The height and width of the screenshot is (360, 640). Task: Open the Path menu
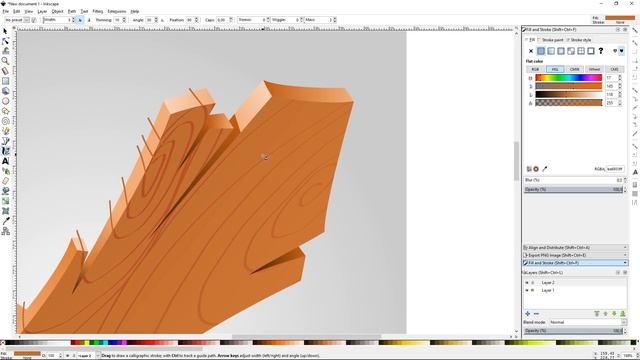click(71, 11)
